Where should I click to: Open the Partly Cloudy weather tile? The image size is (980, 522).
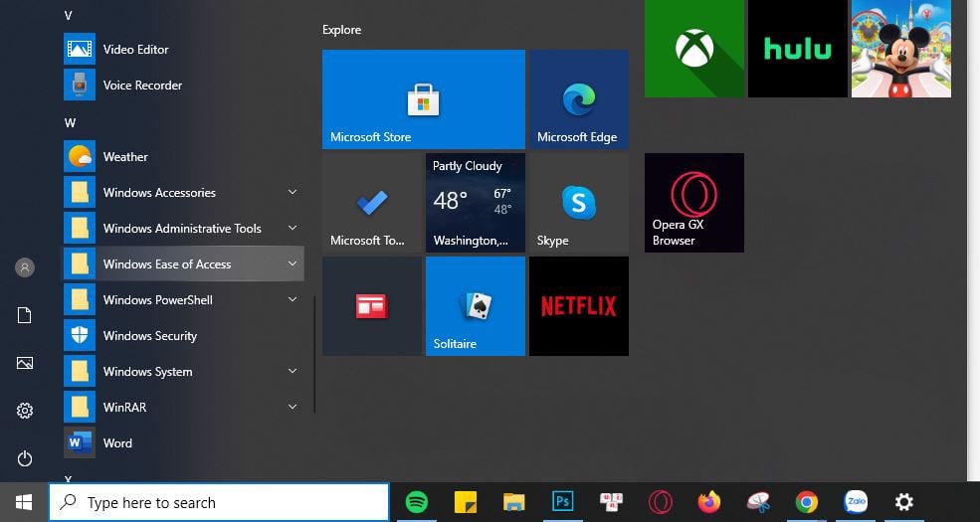475,203
